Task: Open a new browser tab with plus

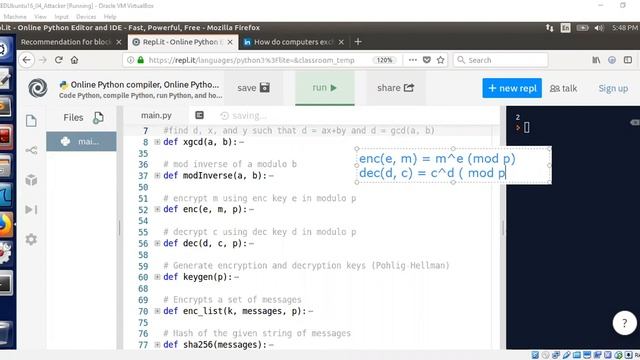Action: 358,42
